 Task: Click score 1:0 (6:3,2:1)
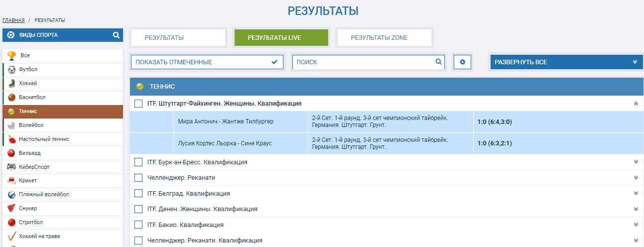pyautogui.click(x=495, y=143)
